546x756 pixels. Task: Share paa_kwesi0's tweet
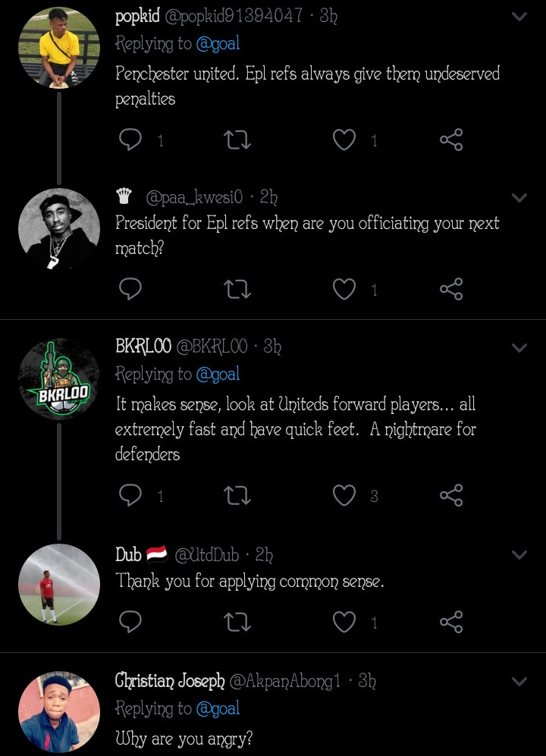[x=451, y=289]
